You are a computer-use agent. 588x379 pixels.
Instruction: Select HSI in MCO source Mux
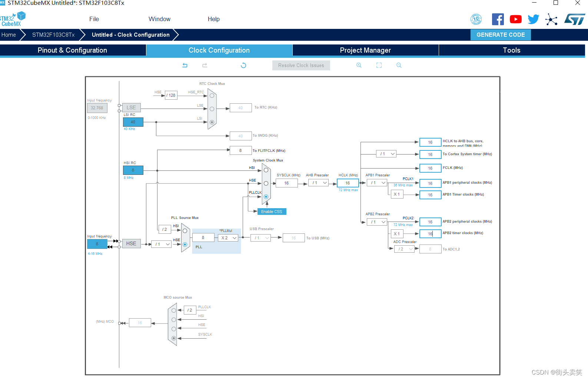[174, 320]
